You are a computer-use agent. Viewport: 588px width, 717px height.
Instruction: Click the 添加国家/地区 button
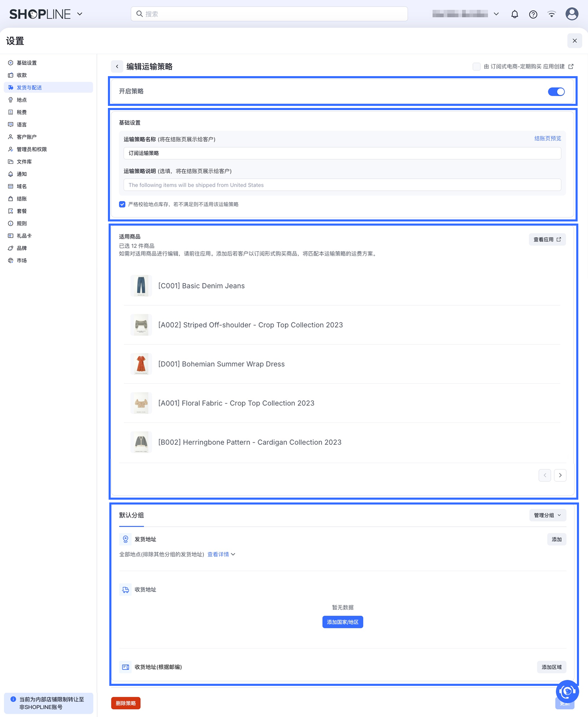coord(343,622)
